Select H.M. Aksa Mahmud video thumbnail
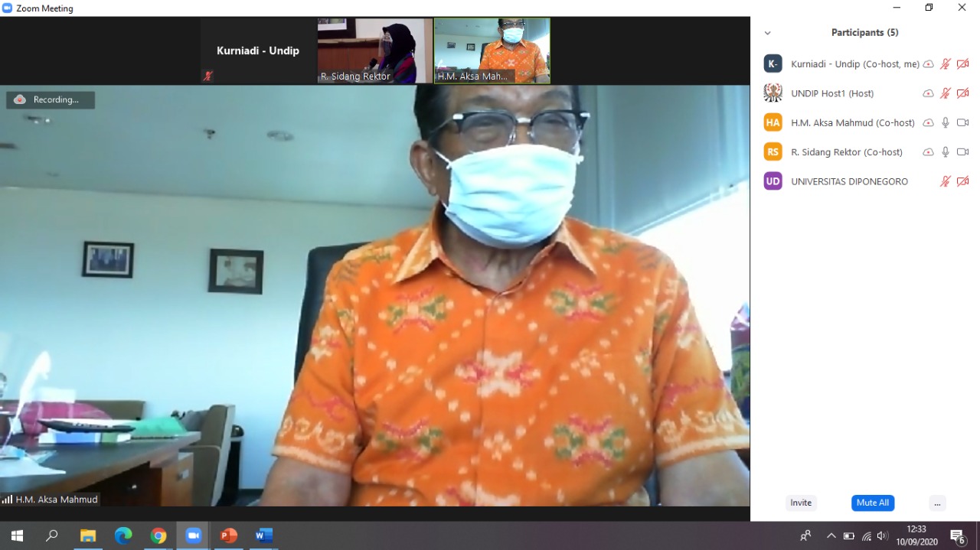The width and height of the screenshot is (980, 550). point(492,50)
